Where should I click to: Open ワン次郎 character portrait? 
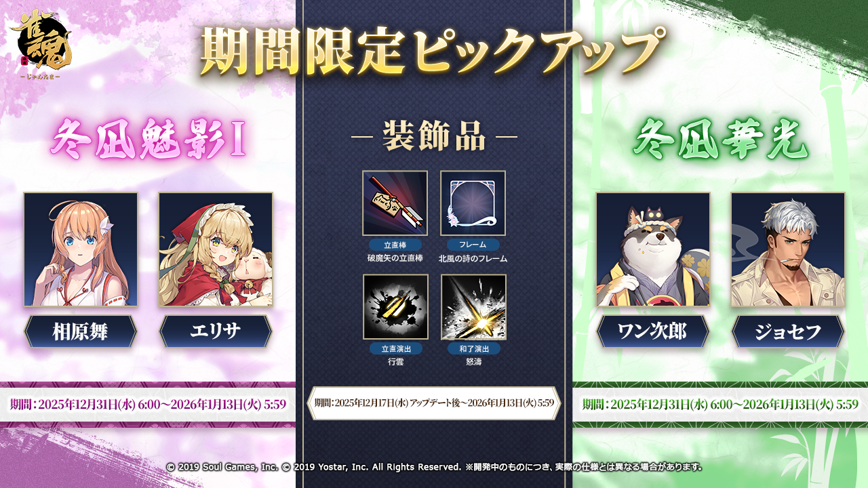(x=653, y=249)
